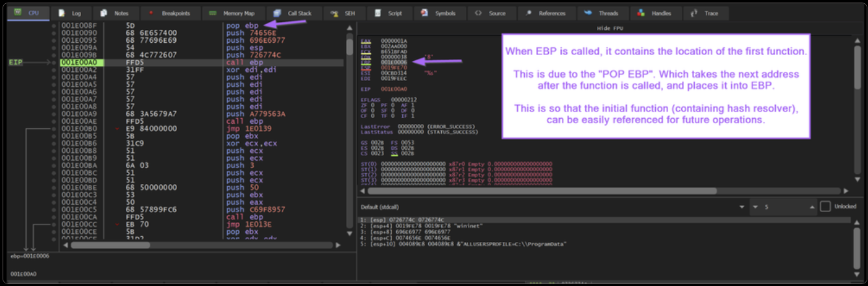Image resolution: width=868 pixels, height=286 pixels.
Task: Open the Memory Map tab
Action: pyautogui.click(x=233, y=13)
